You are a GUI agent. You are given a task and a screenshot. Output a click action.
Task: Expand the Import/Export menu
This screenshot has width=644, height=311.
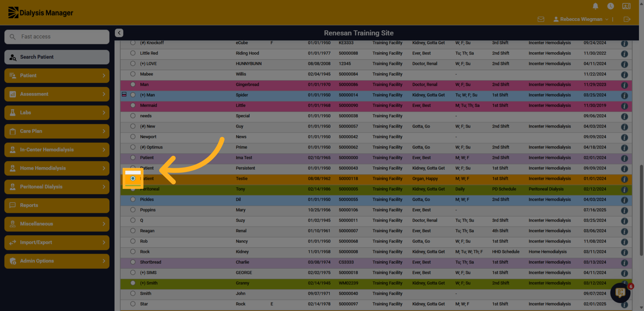pos(57,243)
